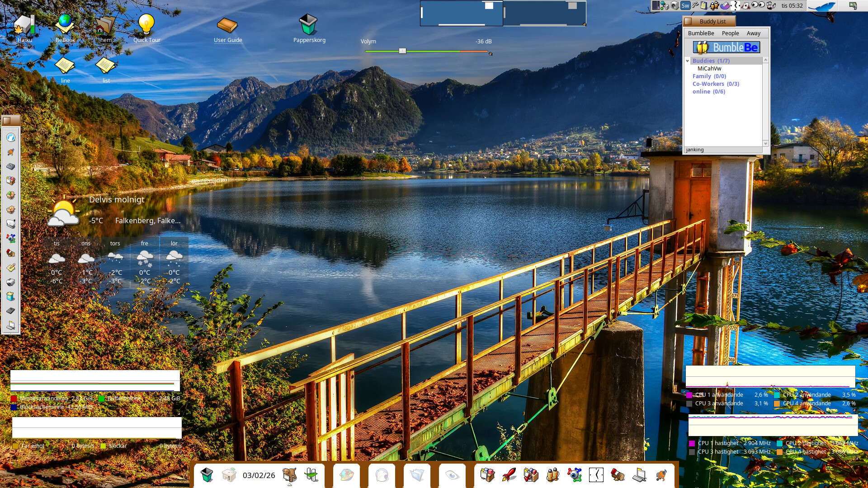Click the 03/02/26 date in dock
This screenshot has width=868, height=488.
tap(259, 475)
